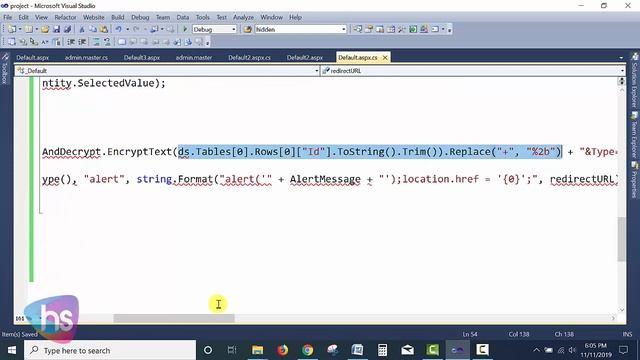Open the Edit menu
This screenshot has height=360, width=640.
click(24, 17)
